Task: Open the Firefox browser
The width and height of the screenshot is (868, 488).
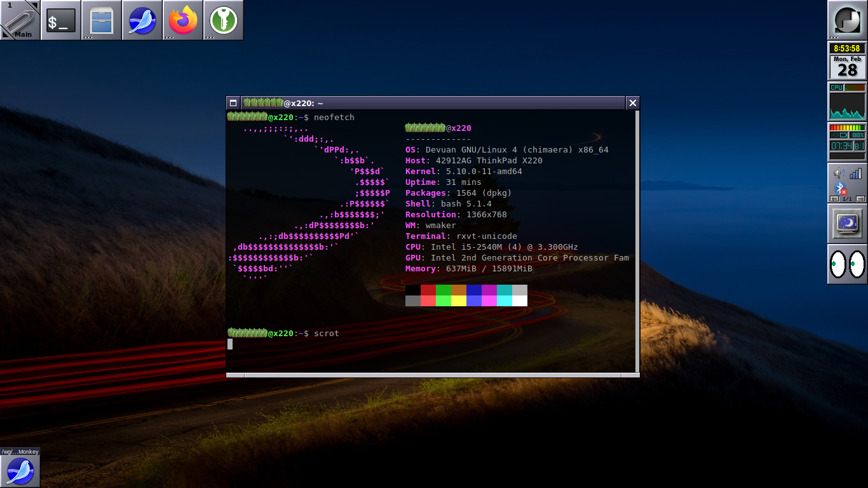Action: (183, 20)
